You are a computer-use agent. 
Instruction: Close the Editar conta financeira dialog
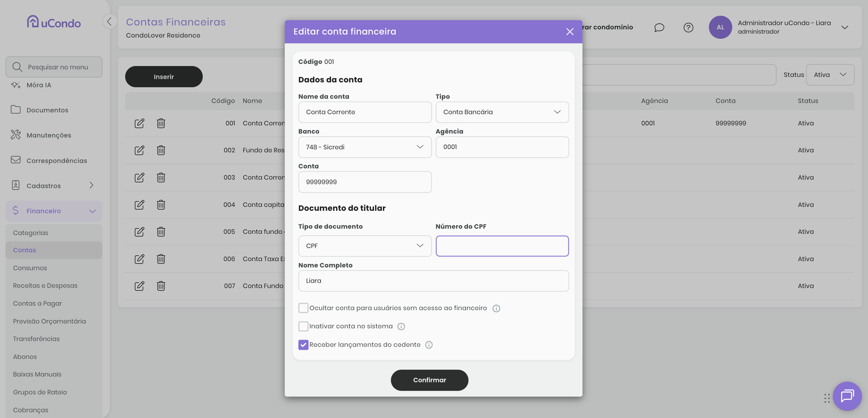pyautogui.click(x=569, y=32)
